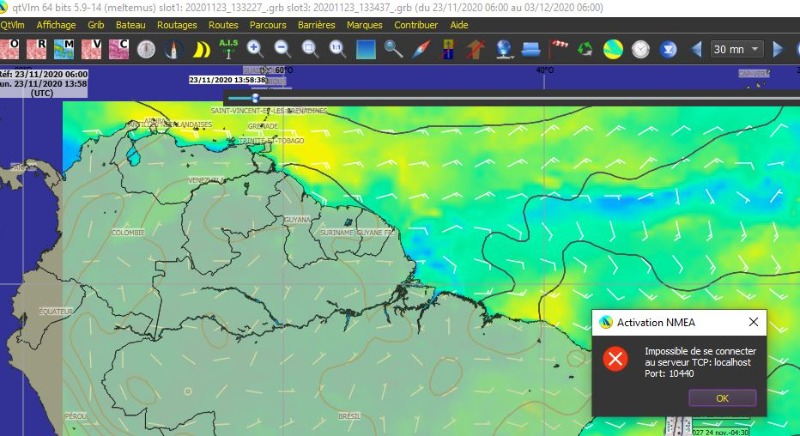Click the windsock icon

(558, 49)
